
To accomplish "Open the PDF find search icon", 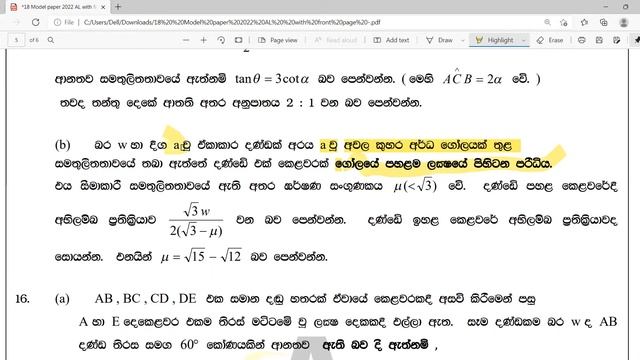I will [x=51, y=40].
